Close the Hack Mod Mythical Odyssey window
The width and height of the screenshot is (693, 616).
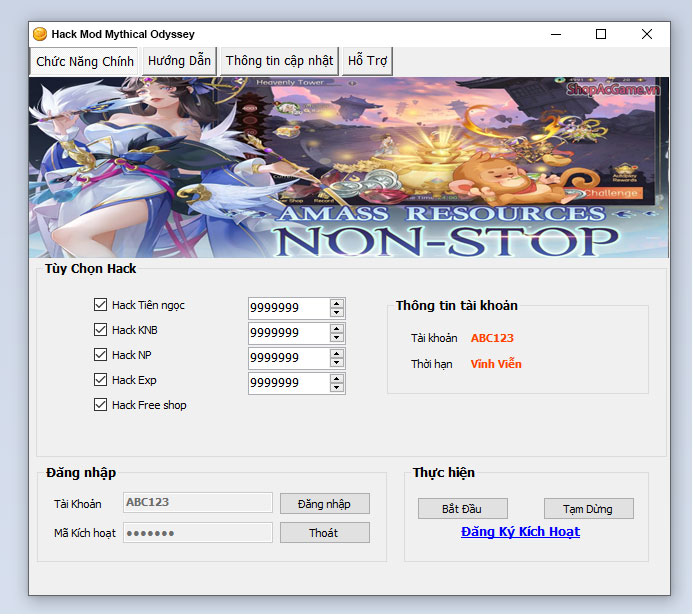tap(647, 34)
